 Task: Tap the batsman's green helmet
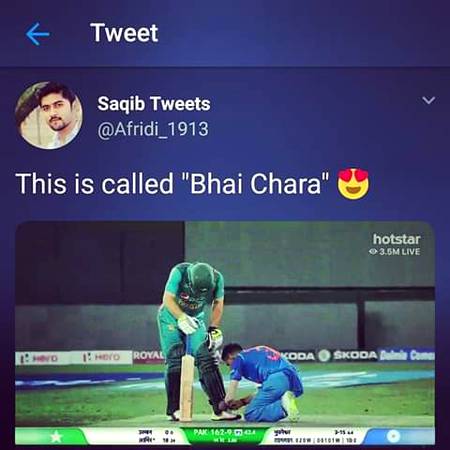pyautogui.click(x=200, y=279)
